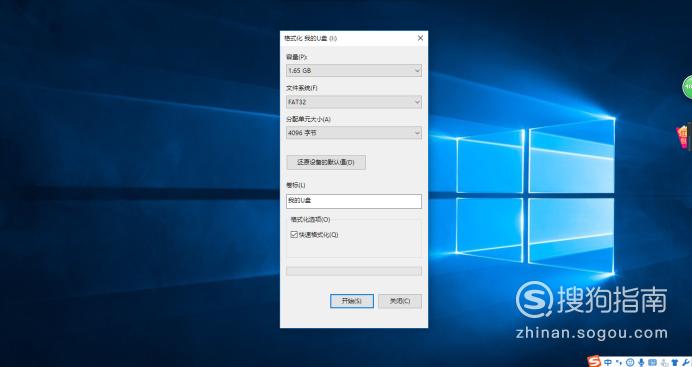Open the wrench toolbox icon in Sogou bar
692x367 pixels.
[x=685, y=363]
